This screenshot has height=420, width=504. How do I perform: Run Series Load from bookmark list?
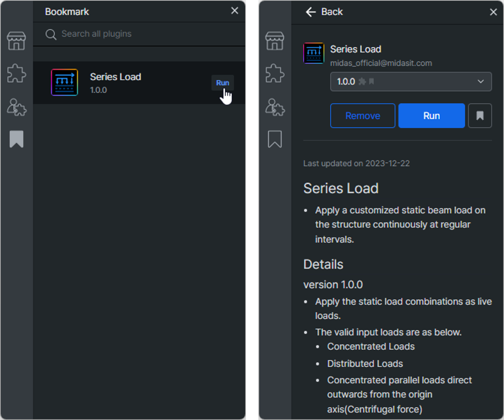223,83
